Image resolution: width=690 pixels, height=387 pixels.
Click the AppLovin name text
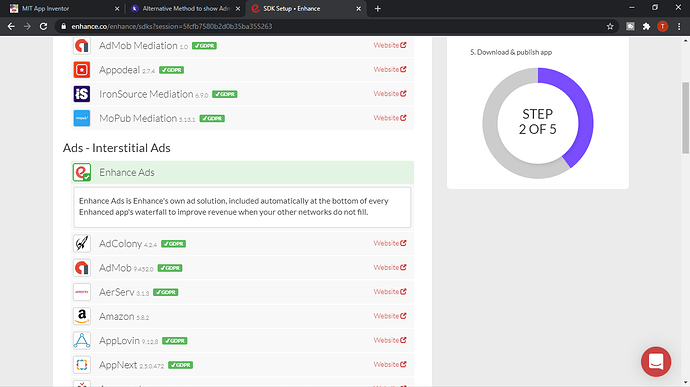click(119, 340)
